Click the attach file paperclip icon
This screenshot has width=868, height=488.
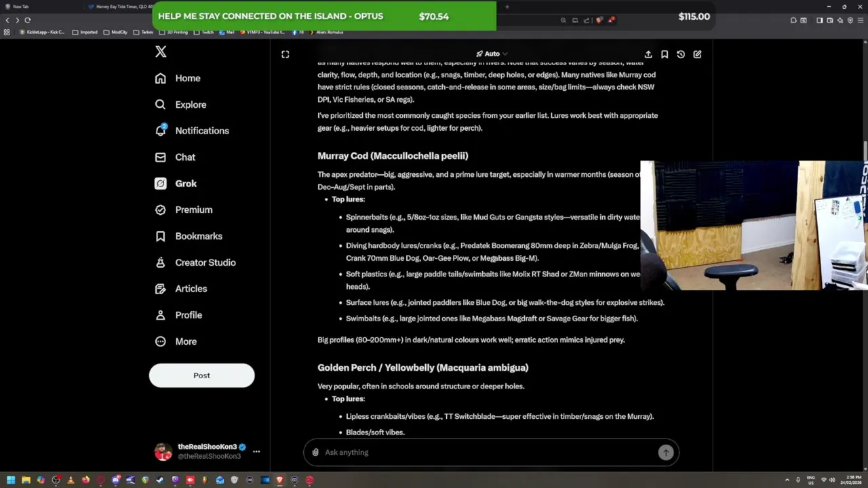tap(315, 452)
